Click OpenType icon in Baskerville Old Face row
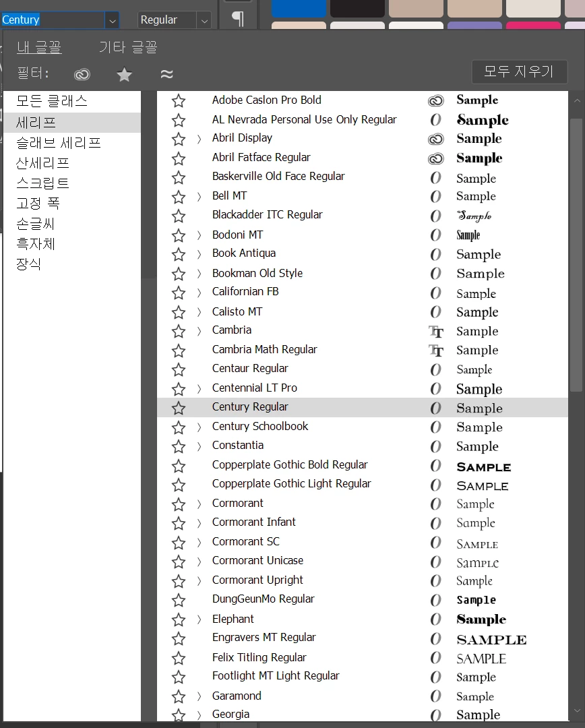This screenshot has width=585, height=728. [435, 178]
